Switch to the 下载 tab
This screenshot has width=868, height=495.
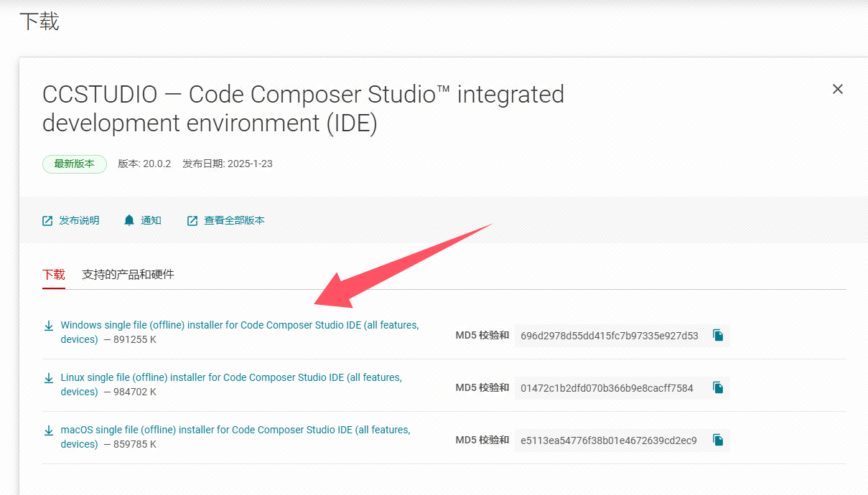(54, 274)
